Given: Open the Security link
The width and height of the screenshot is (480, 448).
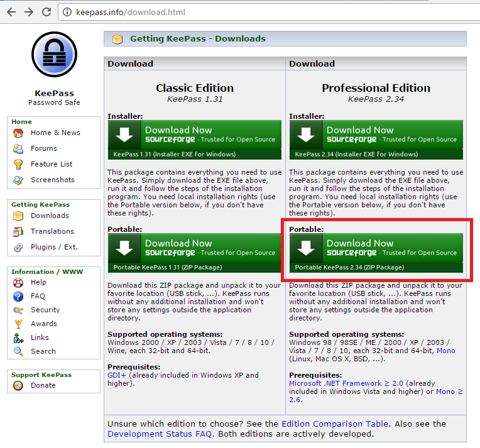Looking at the screenshot, I should (x=45, y=310).
